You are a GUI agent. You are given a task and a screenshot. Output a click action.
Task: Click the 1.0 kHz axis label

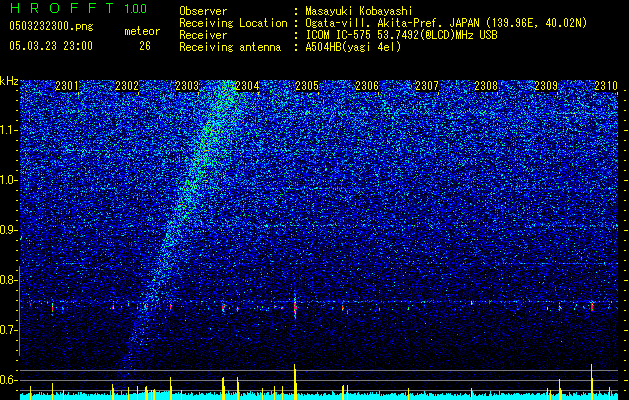(9, 180)
